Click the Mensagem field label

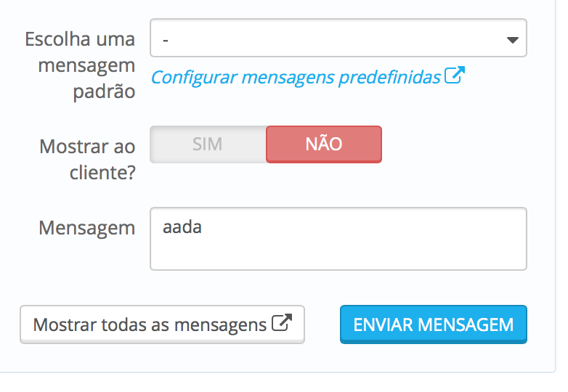coord(86,228)
